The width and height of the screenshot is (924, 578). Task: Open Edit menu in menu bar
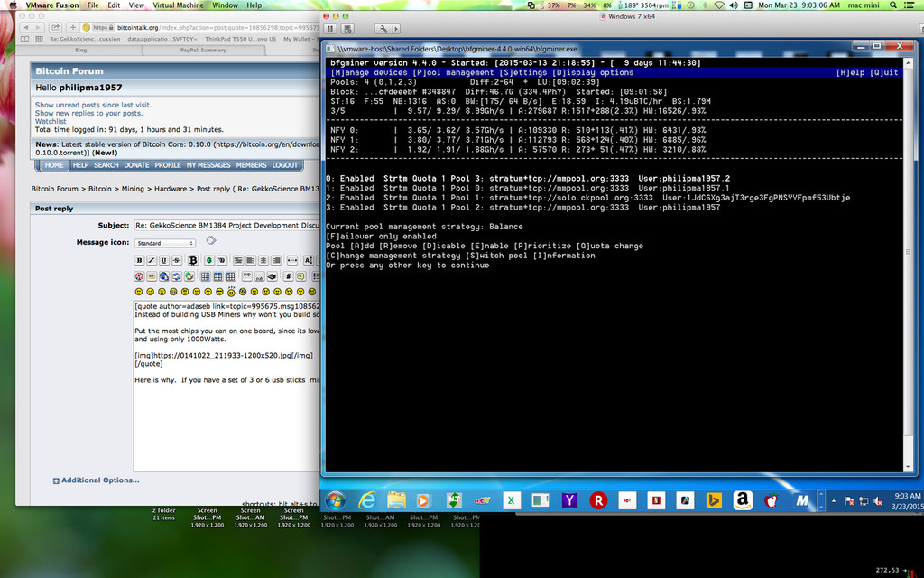114,5
